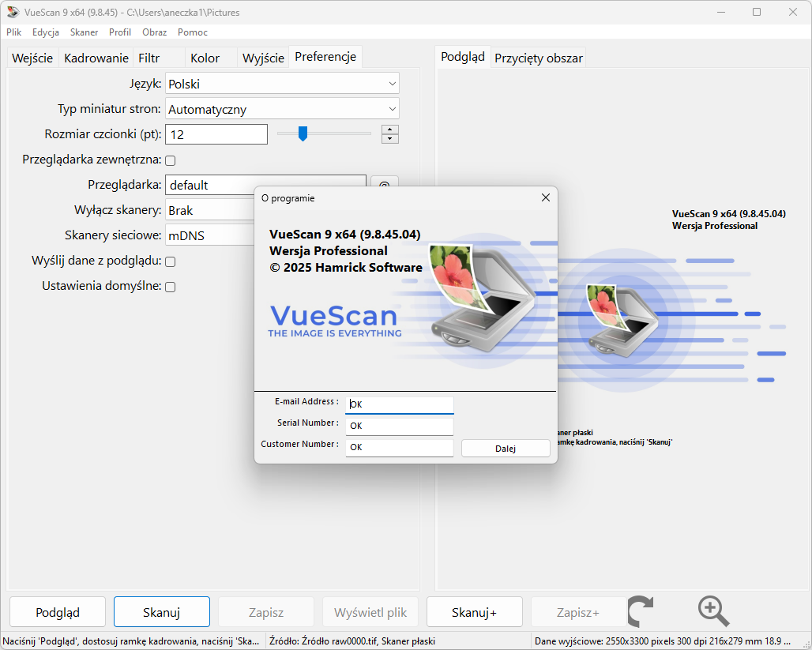Screen dimensions: 812x650
Task: Expand Typ miniatur stron dropdown
Action: 282,109
